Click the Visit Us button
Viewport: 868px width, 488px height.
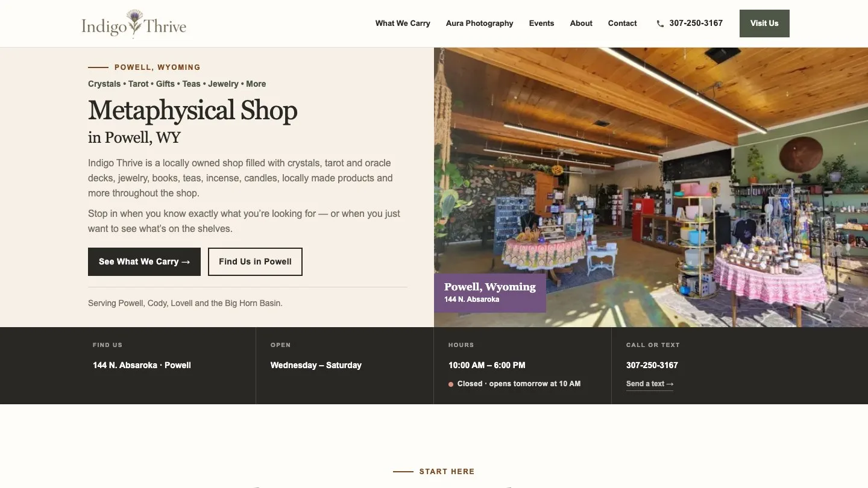point(764,23)
